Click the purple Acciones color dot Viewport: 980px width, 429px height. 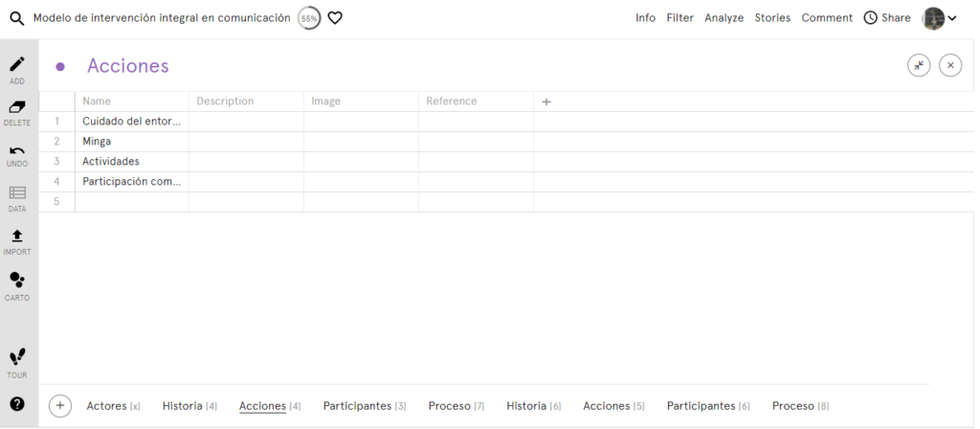pos(60,66)
